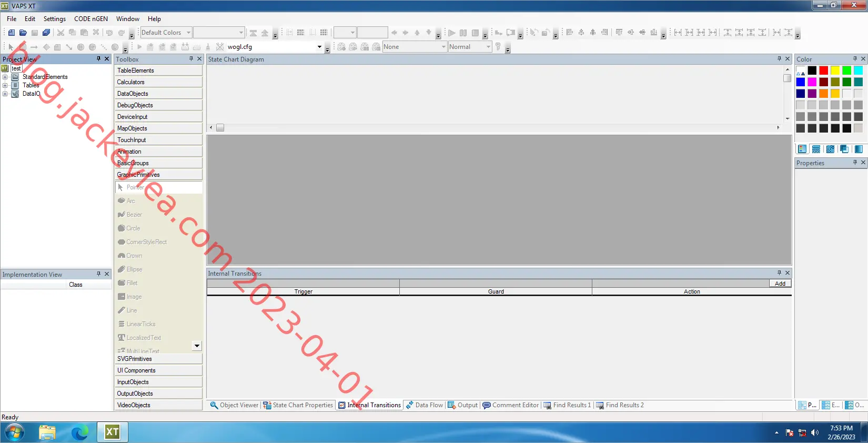Expand the Tables tree node
Viewport: 868px width, 443px height.
(x=5, y=85)
